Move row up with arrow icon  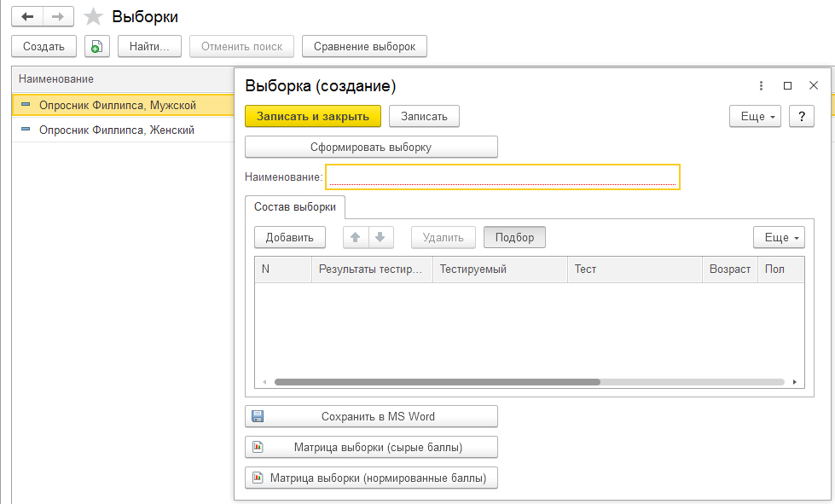tap(356, 237)
